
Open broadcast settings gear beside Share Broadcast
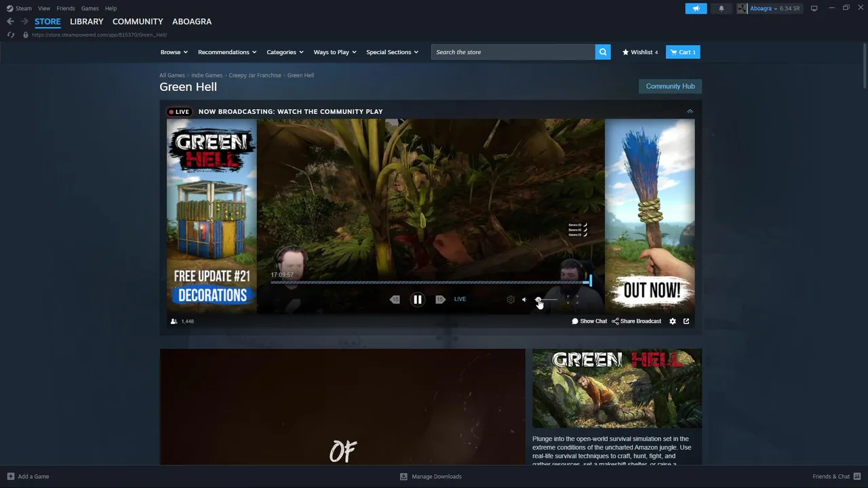[673, 321]
